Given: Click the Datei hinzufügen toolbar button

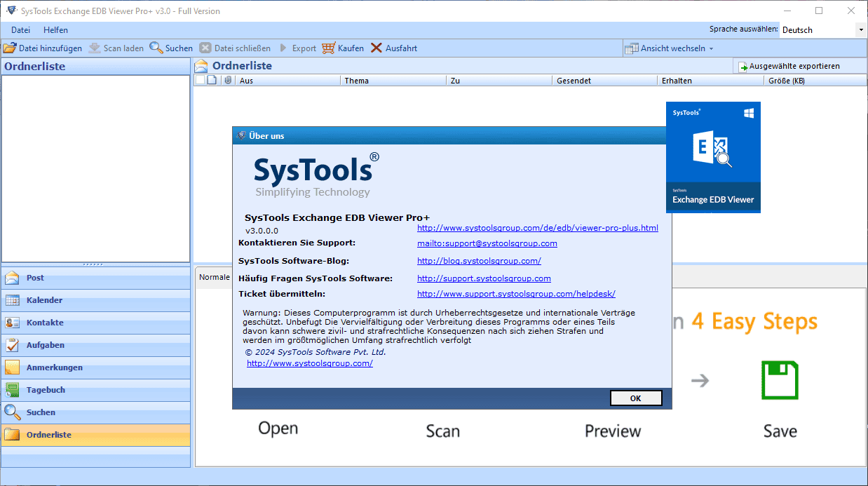Looking at the screenshot, I should (43, 48).
